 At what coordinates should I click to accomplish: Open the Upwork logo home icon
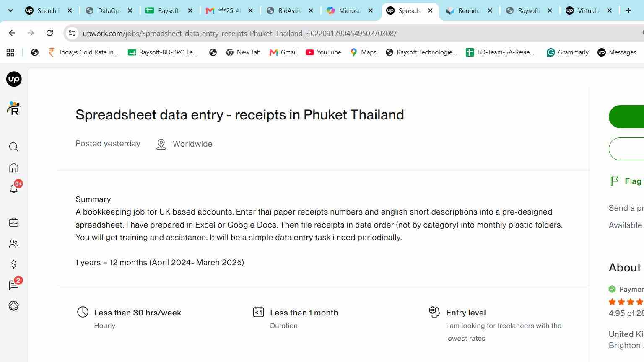pos(14,79)
